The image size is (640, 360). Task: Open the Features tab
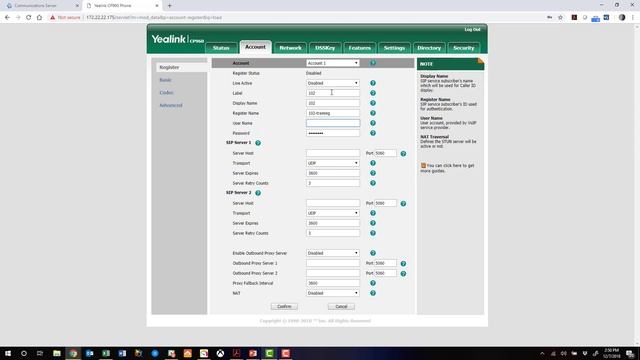360,48
